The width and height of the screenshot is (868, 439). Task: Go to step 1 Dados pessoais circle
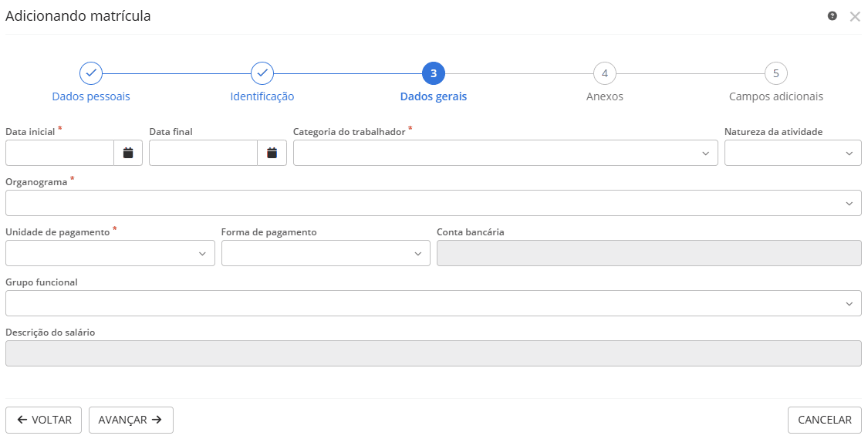pyautogui.click(x=91, y=73)
